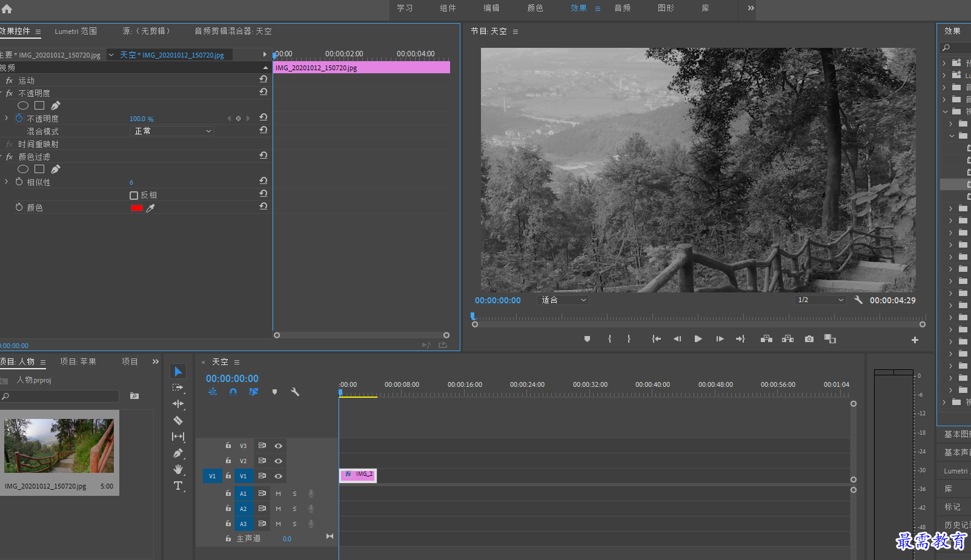Toggle Opacity animation stopwatch

19,118
